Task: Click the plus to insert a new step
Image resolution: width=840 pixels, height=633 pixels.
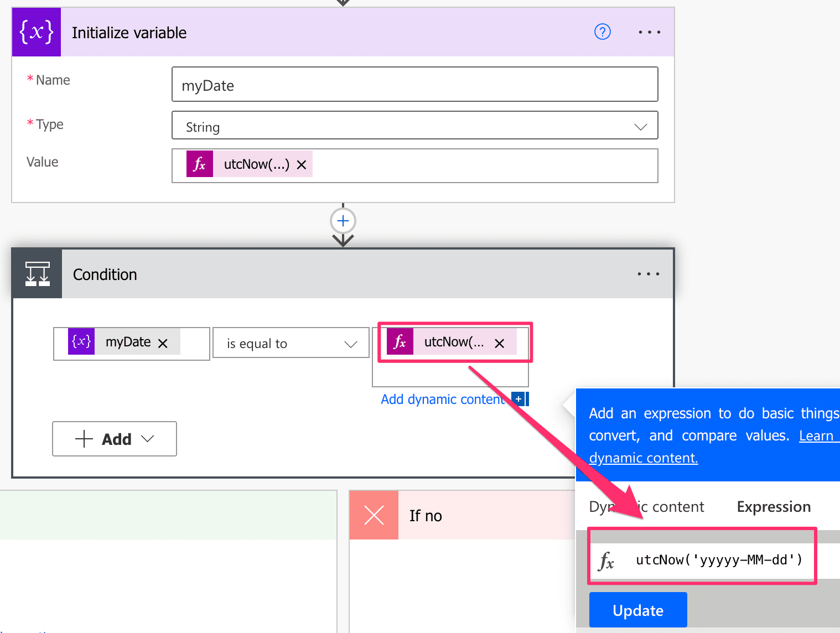Action: (343, 220)
